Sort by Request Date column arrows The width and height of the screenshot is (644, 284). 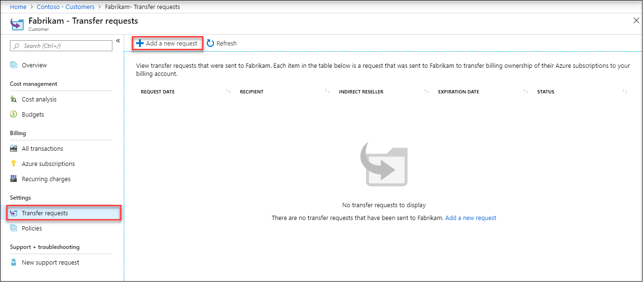pos(229,91)
